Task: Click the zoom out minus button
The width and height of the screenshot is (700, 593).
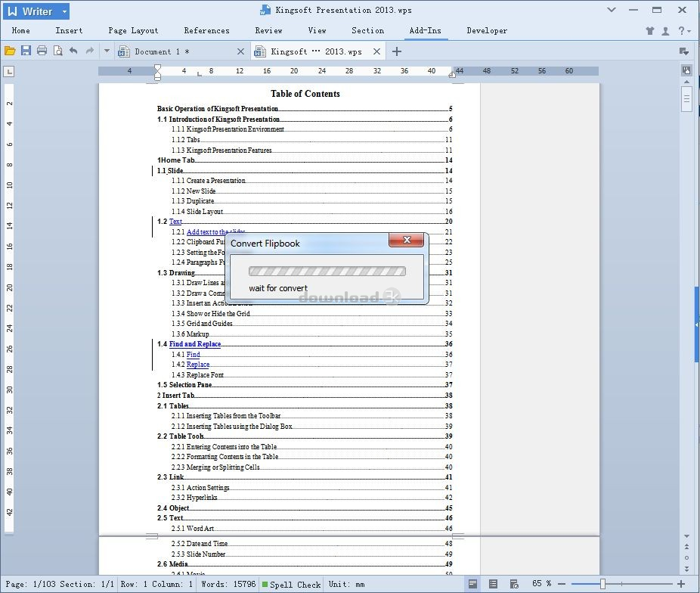Action: click(562, 584)
